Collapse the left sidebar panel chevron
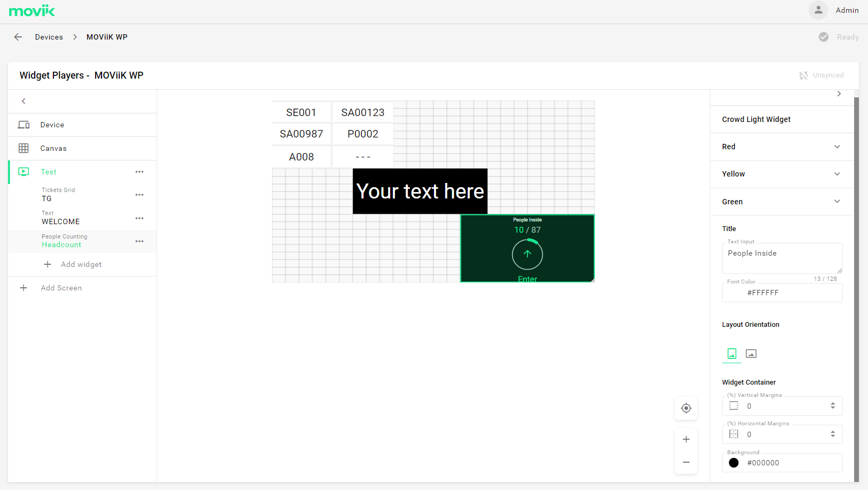This screenshot has width=868, height=490. point(24,101)
